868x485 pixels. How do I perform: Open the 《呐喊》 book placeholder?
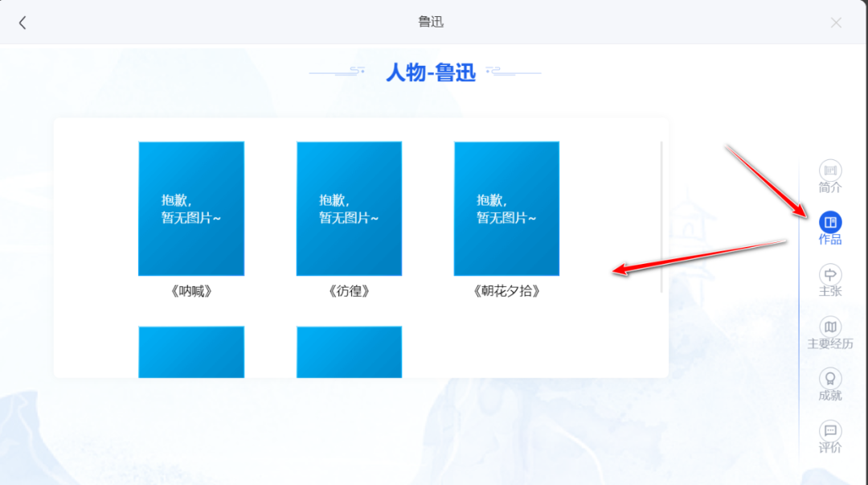[191, 209]
